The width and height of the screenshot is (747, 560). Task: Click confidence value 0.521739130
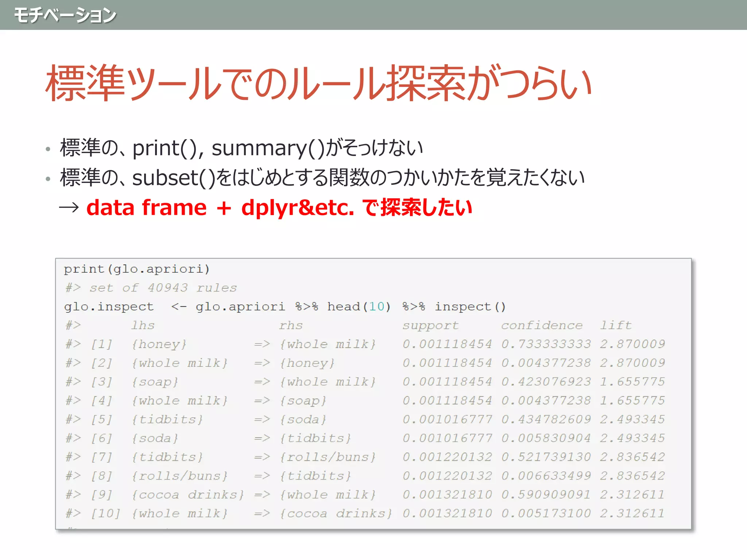tap(546, 457)
